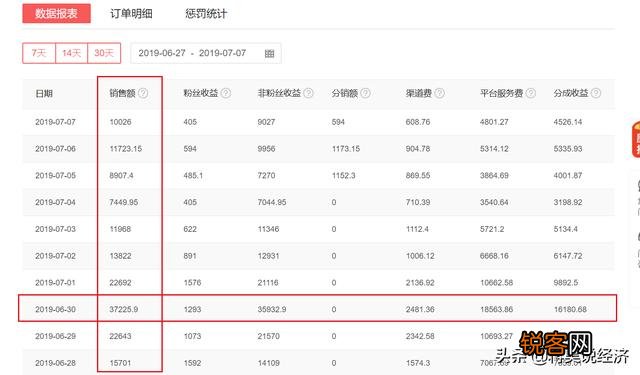The height and width of the screenshot is (375, 640).
Task: Click non-fan revenue value 35932.9
Action: (272, 309)
